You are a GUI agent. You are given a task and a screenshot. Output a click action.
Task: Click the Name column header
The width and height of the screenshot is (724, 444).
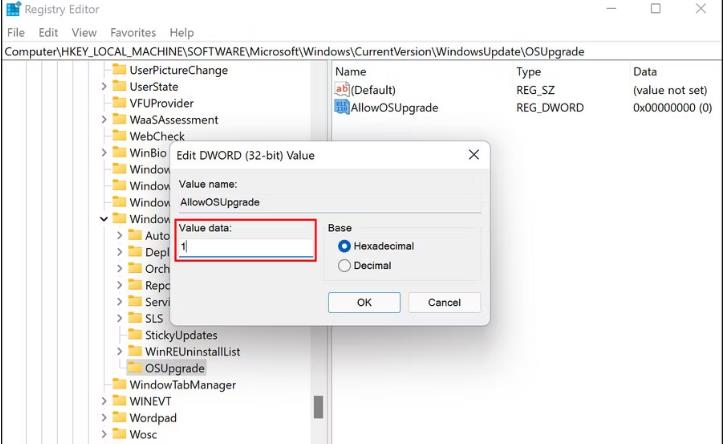350,72
